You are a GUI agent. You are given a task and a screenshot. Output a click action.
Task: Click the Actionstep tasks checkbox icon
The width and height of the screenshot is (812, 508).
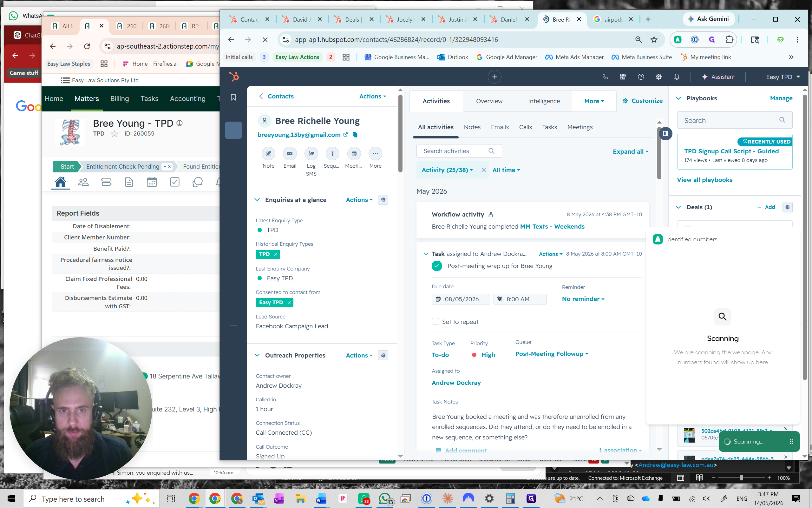coord(174,182)
